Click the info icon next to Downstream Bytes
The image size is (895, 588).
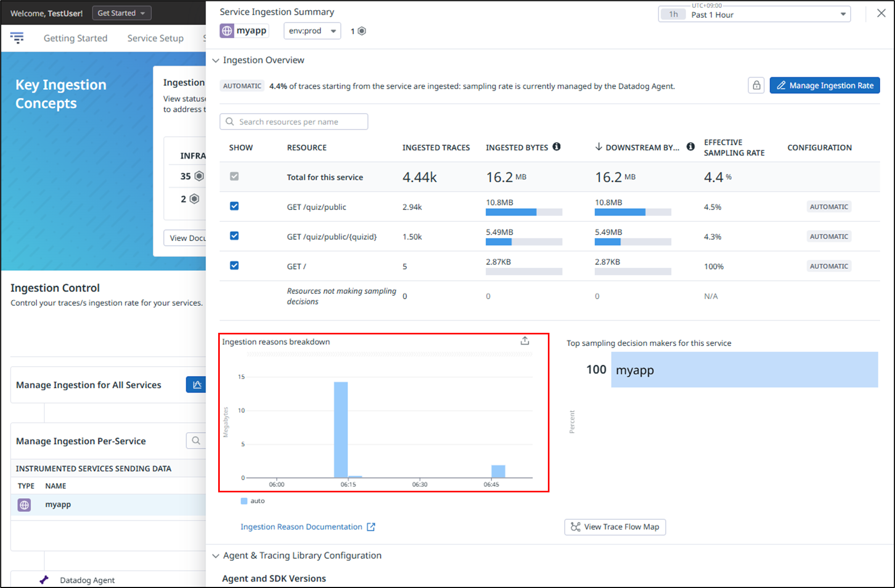[x=691, y=147]
